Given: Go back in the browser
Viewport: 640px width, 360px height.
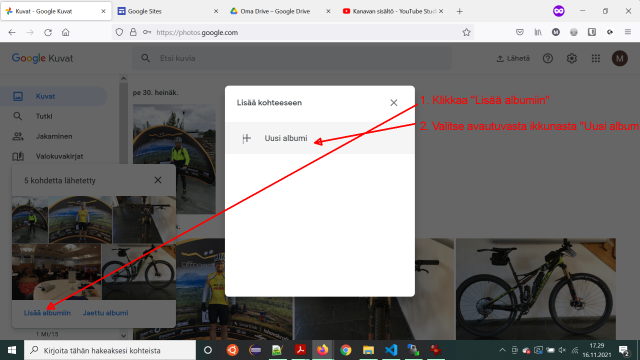Looking at the screenshot, I should pyautogui.click(x=12, y=32).
